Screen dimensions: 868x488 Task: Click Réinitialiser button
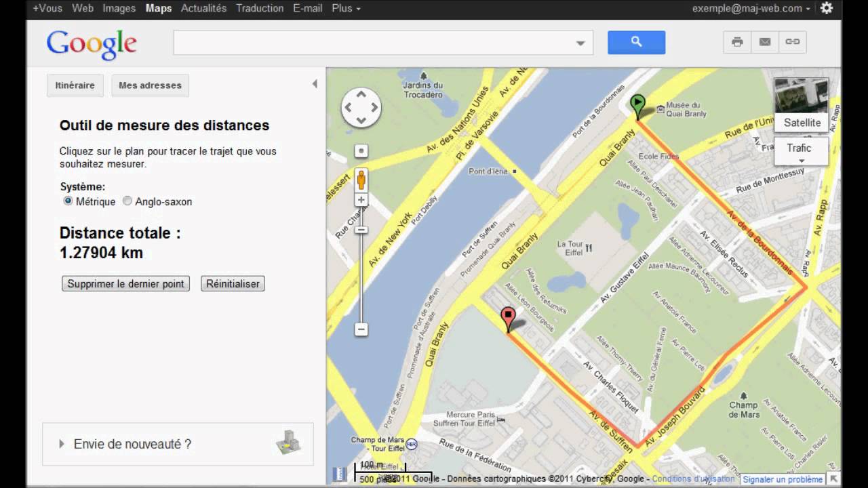233,284
